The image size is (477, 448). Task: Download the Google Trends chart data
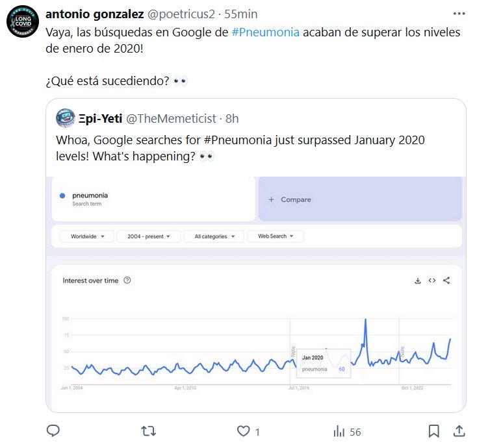tap(418, 280)
